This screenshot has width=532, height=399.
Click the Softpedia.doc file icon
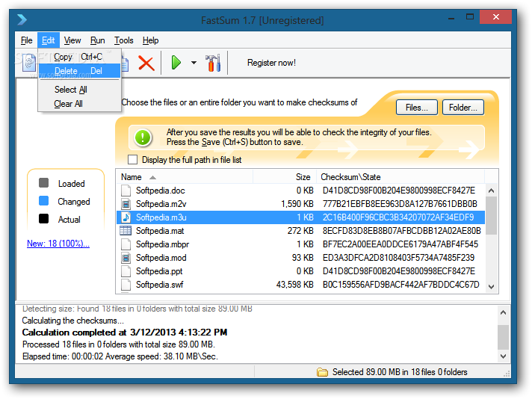tap(126, 191)
